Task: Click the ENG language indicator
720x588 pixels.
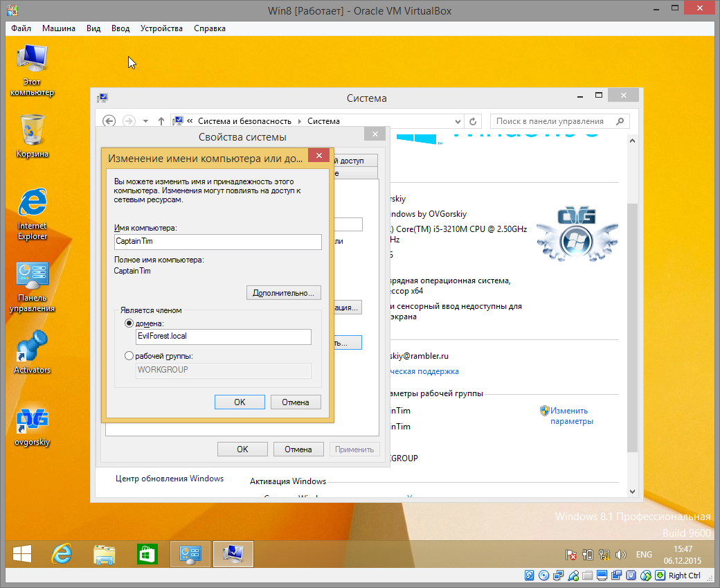Action: coord(644,555)
